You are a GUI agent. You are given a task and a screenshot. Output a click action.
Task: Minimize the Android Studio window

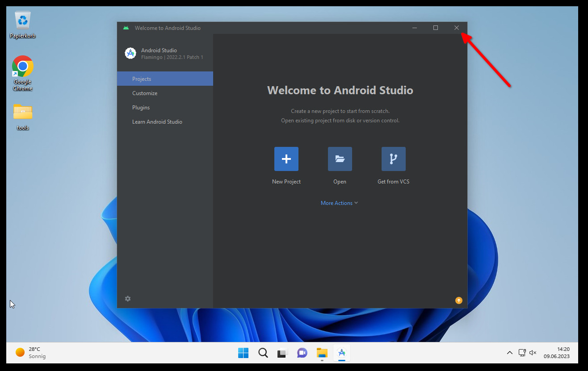[415, 28]
